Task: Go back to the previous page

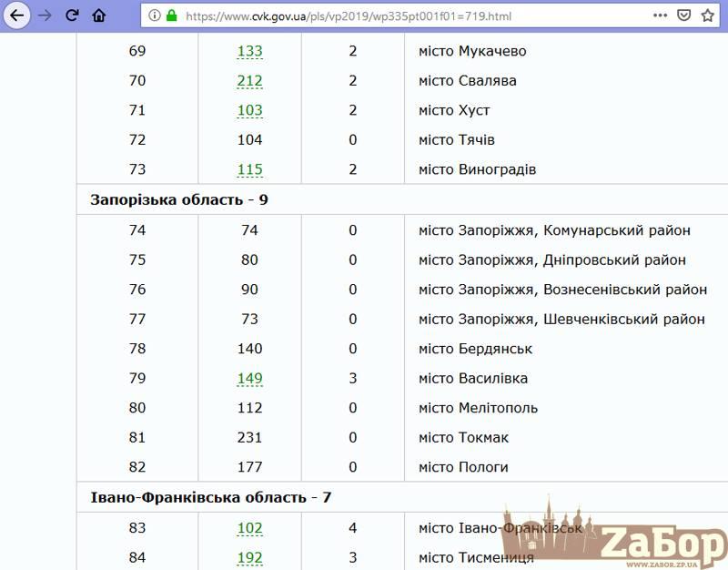Action: coord(17,15)
